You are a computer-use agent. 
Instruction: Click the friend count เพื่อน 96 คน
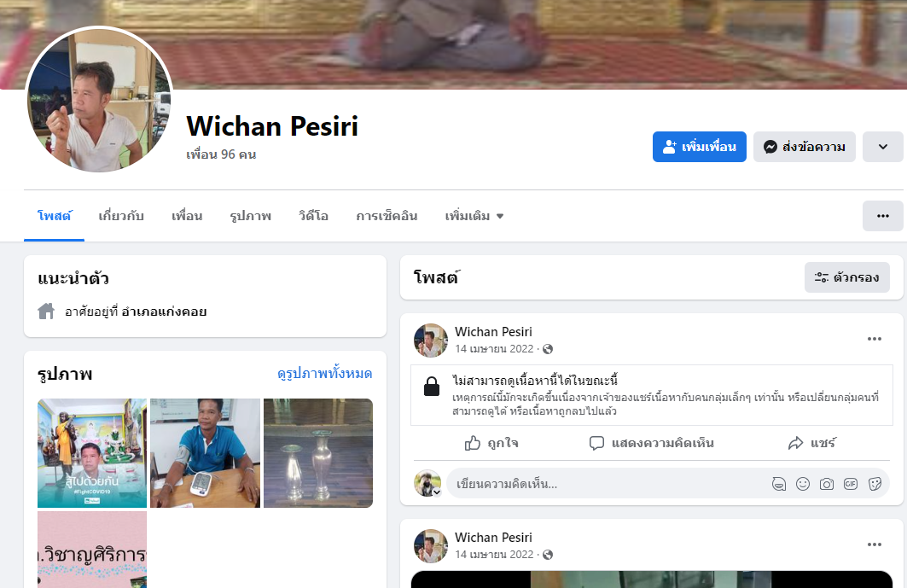point(221,154)
